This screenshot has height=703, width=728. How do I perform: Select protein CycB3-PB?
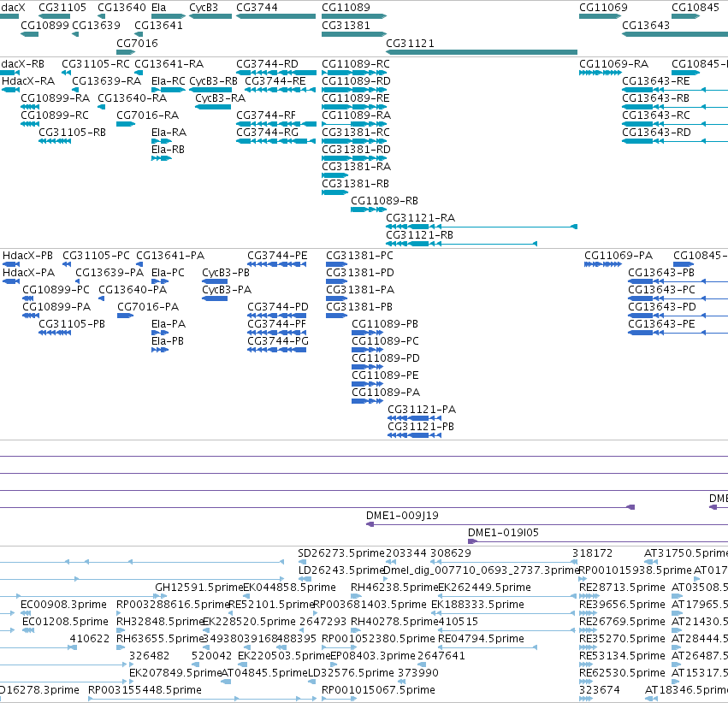(215, 281)
